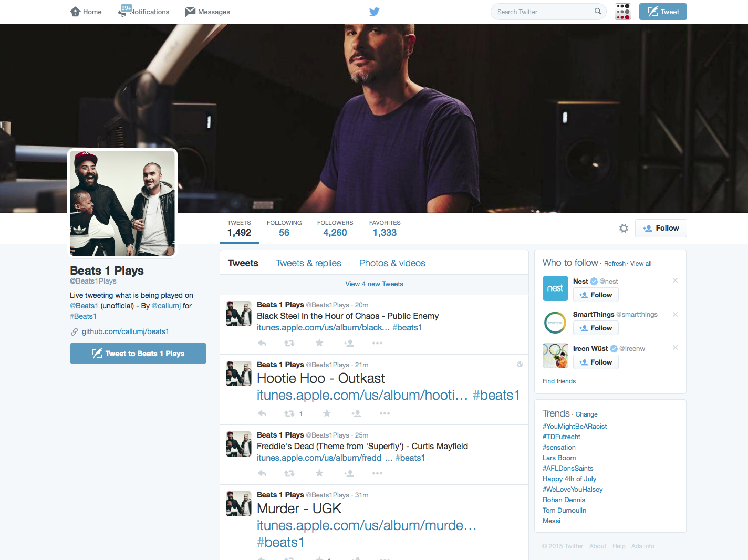This screenshot has width=748, height=560.
Task: Open Notifications in top bar
Action: 144,12
